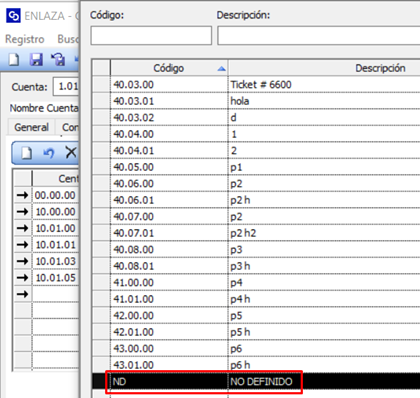Screen dimensions: 420x398
Task: Click the new row icon in grid toolbar
Action: coord(27,153)
